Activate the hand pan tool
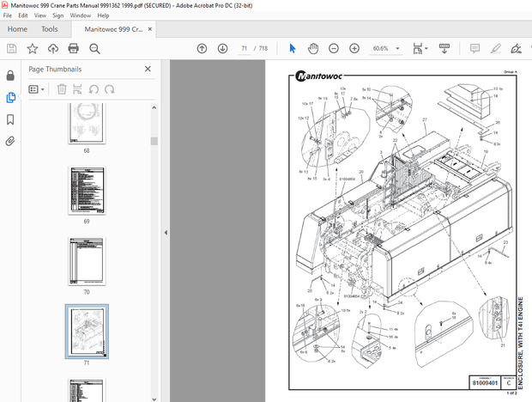Screen dimensions: 532x402 tap(313, 49)
